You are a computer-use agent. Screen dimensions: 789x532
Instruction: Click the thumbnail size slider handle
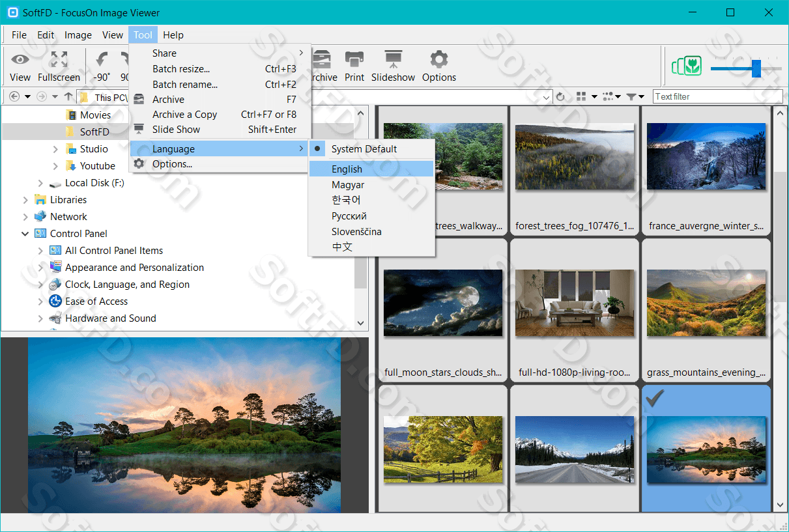click(756, 68)
